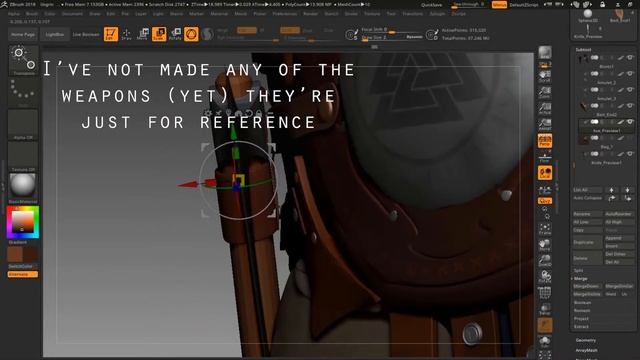Click the Home Page button
640x360 pixels.
tap(23, 35)
